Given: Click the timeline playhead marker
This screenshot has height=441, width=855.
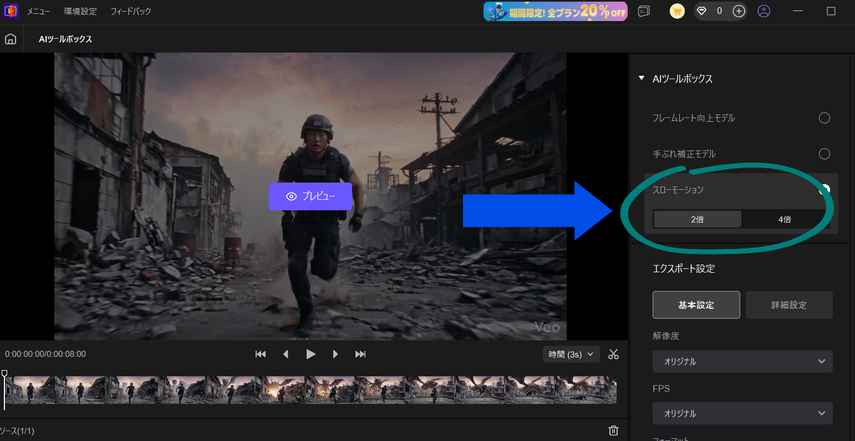Looking at the screenshot, I should pyautogui.click(x=4, y=374).
